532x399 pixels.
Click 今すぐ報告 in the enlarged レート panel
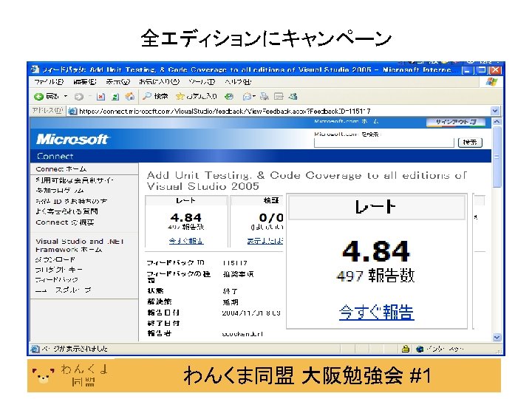coord(377,312)
